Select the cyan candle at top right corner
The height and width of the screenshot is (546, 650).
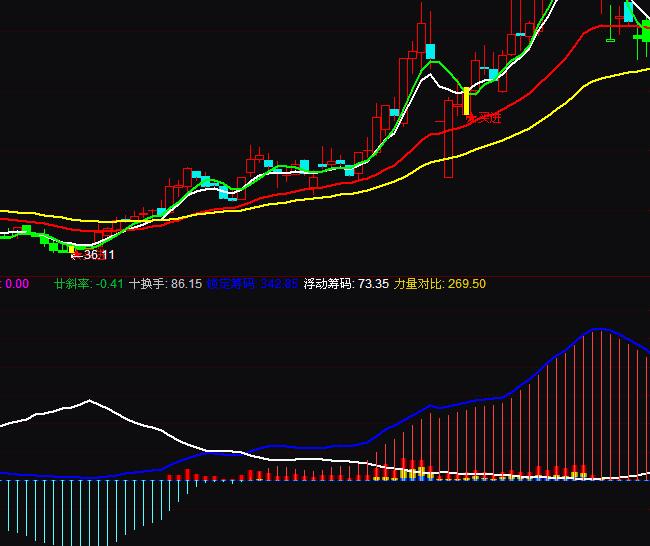[628, 11]
